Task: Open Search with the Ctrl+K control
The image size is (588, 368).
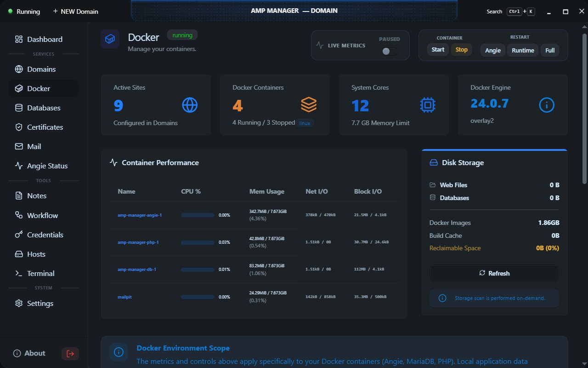Action: click(x=511, y=11)
